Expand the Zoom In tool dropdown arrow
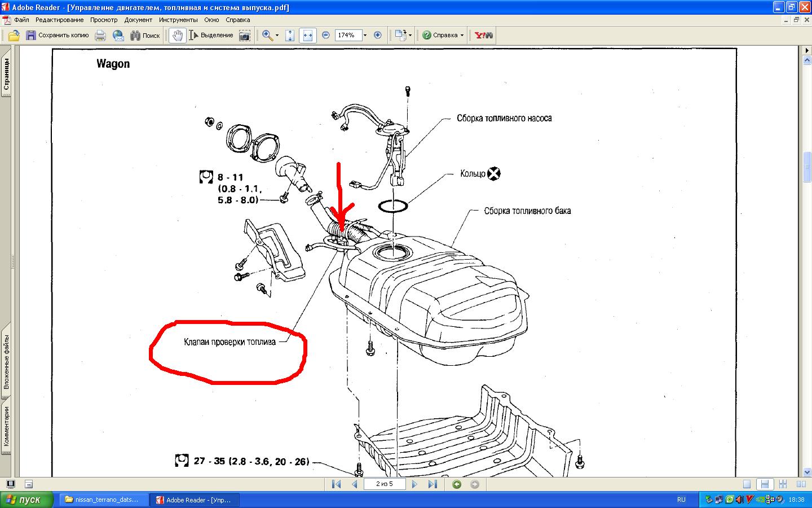The height and width of the screenshot is (508, 812). (x=277, y=36)
